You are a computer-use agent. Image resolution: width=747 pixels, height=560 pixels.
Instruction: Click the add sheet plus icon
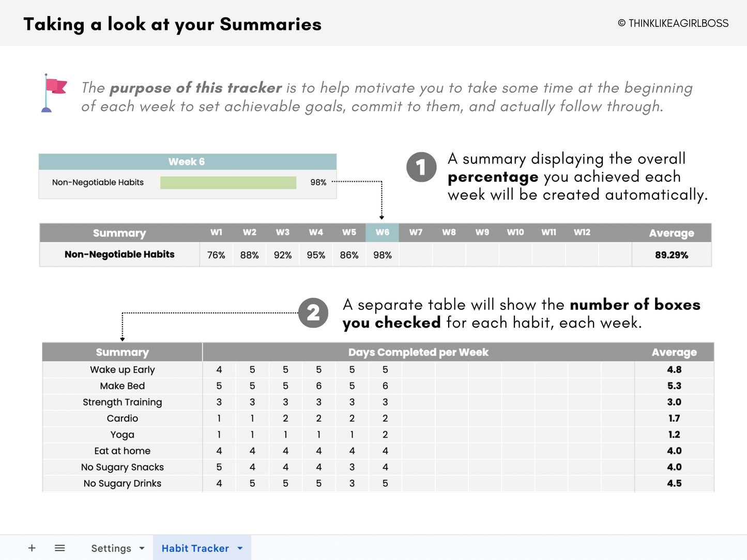tap(32, 548)
